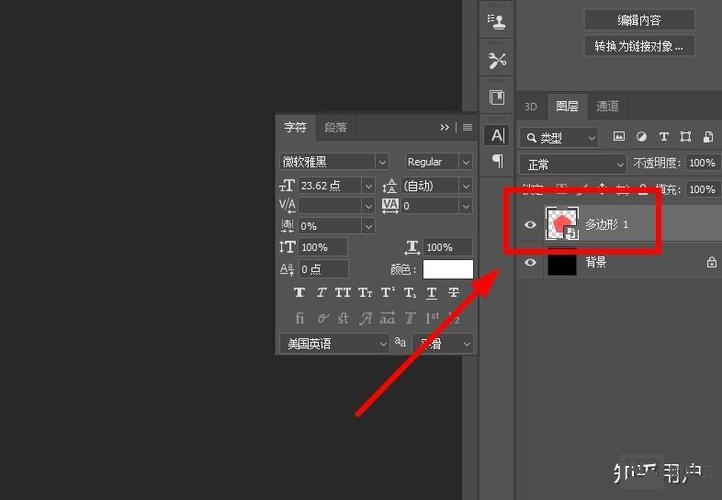Switch to the 段落 tab
Image resolution: width=722 pixels, height=500 pixels.
pos(336,127)
